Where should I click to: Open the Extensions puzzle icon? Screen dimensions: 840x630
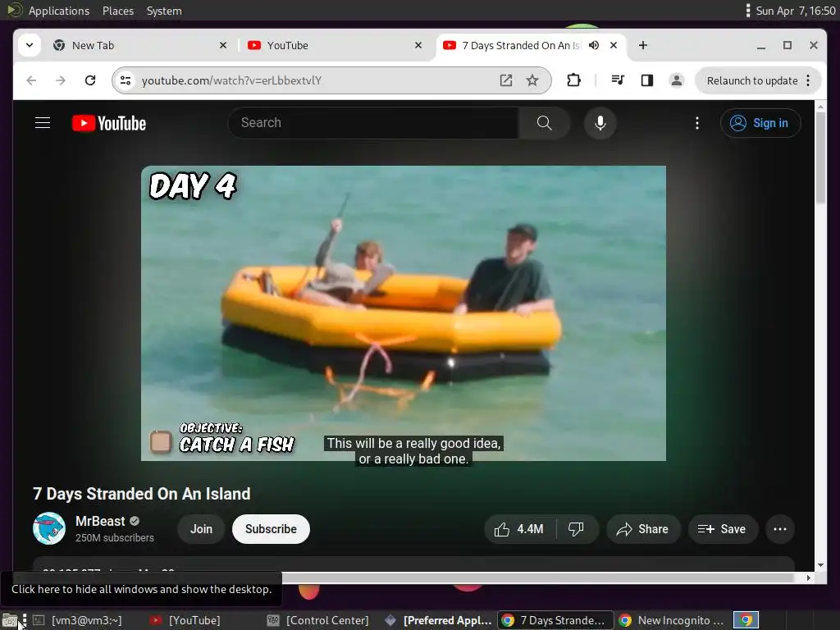point(573,80)
